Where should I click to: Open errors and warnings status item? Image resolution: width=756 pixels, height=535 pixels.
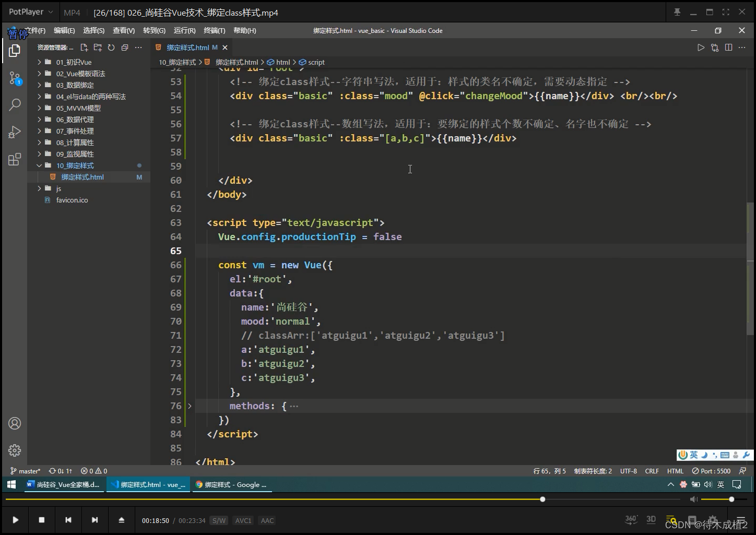coord(94,471)
